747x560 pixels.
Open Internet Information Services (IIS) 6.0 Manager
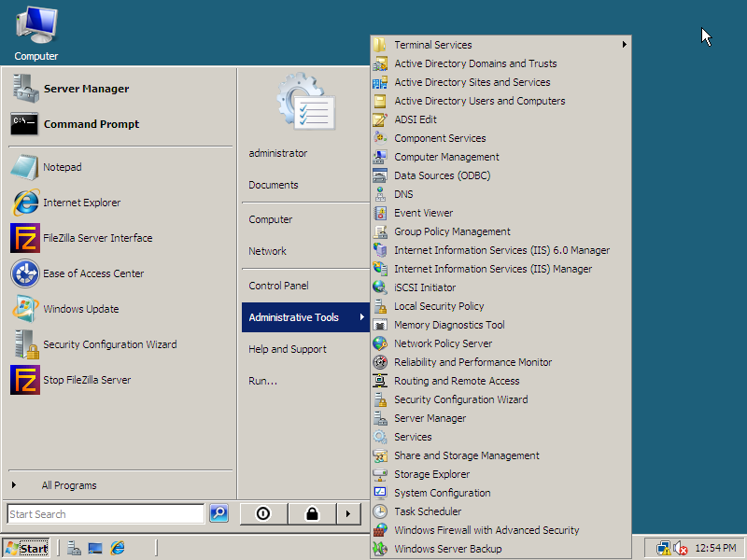[500, 250]
